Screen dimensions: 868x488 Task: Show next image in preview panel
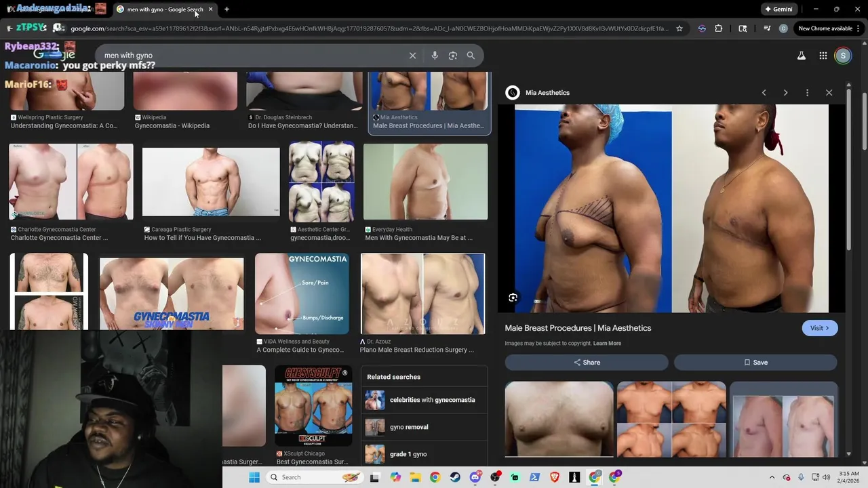click(x=785, y=93)
